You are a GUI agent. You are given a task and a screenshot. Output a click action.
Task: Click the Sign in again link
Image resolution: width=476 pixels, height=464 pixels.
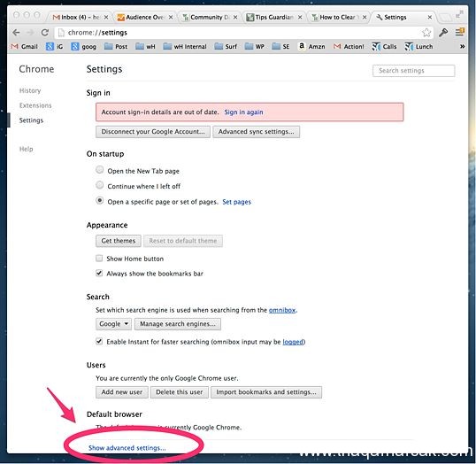click(x=243, y=112)
